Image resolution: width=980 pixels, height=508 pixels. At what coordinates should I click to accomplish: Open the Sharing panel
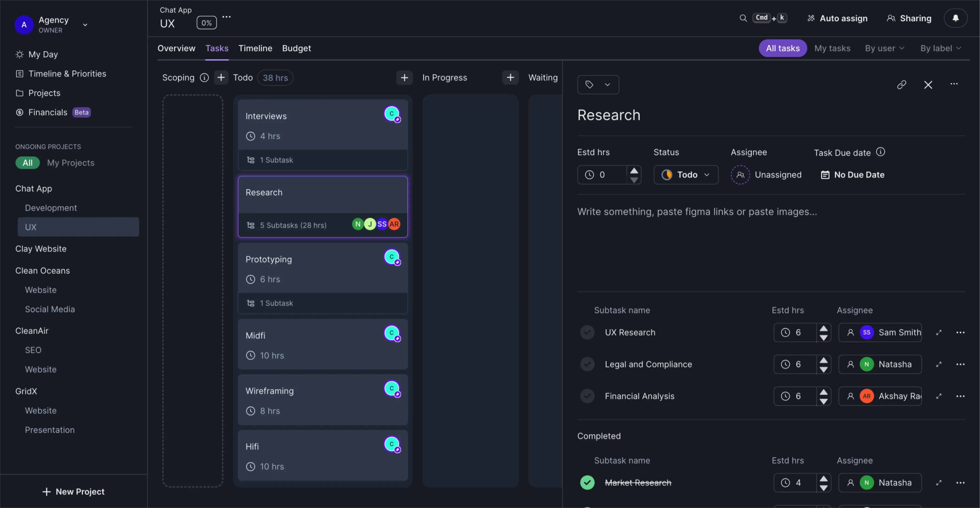909,18
